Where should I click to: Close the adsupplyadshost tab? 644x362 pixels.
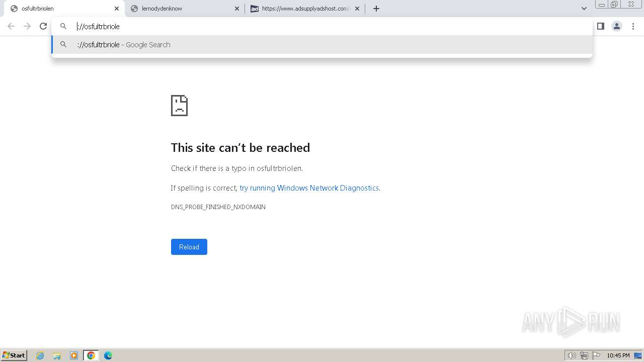coord(357,9)
